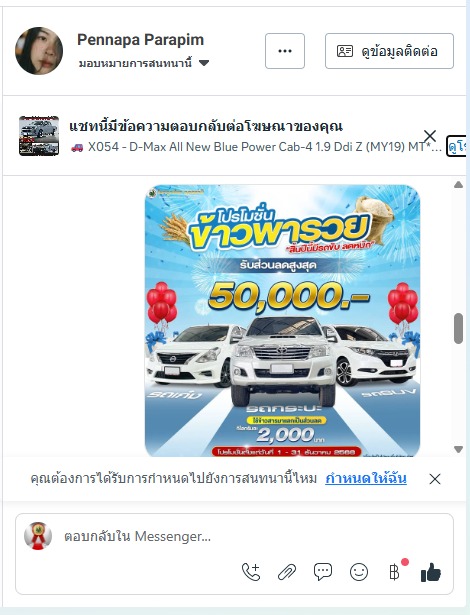470x615 pixels.
Task: Attach a file with paperclip icon
Action: click(287, 572)
